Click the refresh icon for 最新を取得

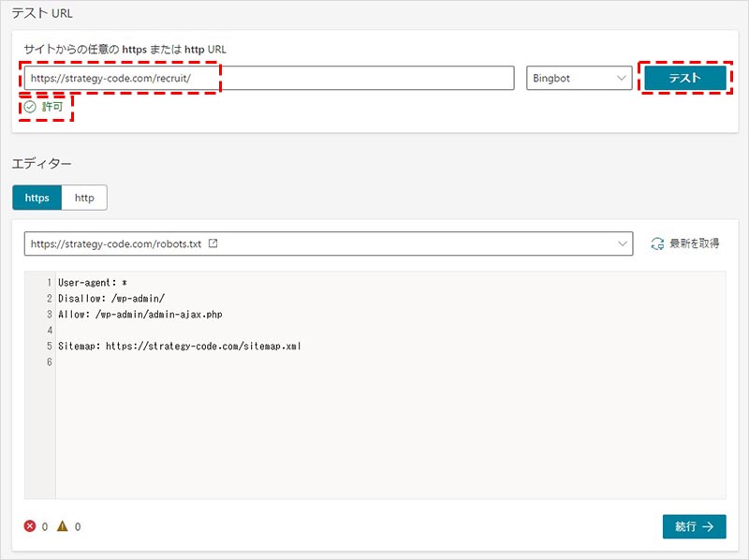point(657,243)
